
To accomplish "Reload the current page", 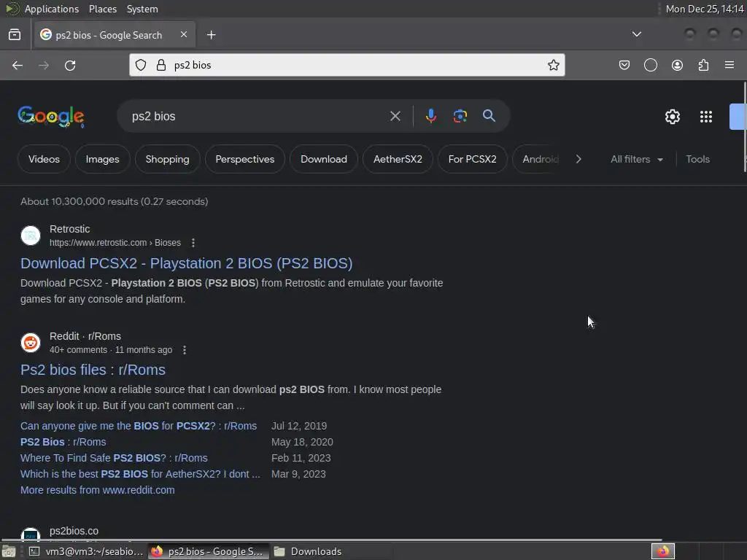I will [x=70, y=65].
